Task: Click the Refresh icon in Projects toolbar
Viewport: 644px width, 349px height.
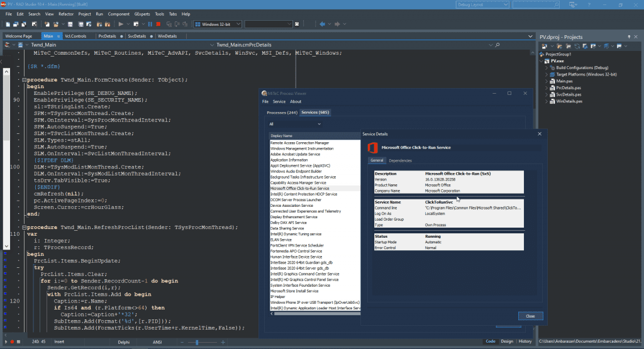Action: 577,46
